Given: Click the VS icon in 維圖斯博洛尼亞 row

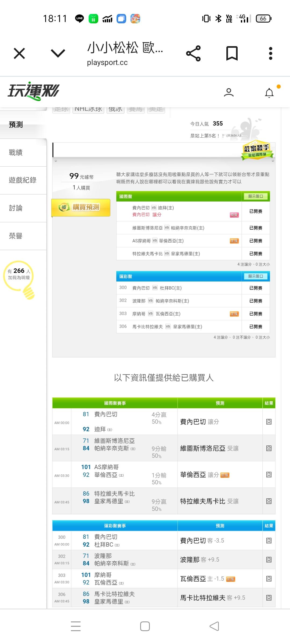Looking at the screenshot, I should [x=167, y=228].
